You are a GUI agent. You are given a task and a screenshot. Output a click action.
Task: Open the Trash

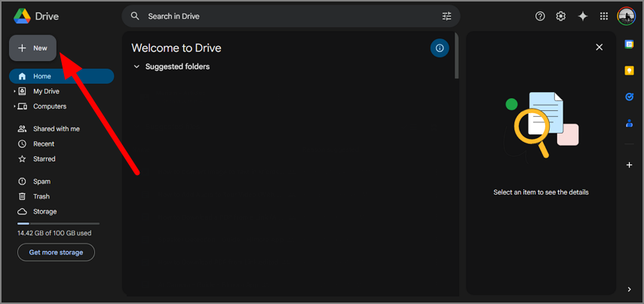(62, 196)
